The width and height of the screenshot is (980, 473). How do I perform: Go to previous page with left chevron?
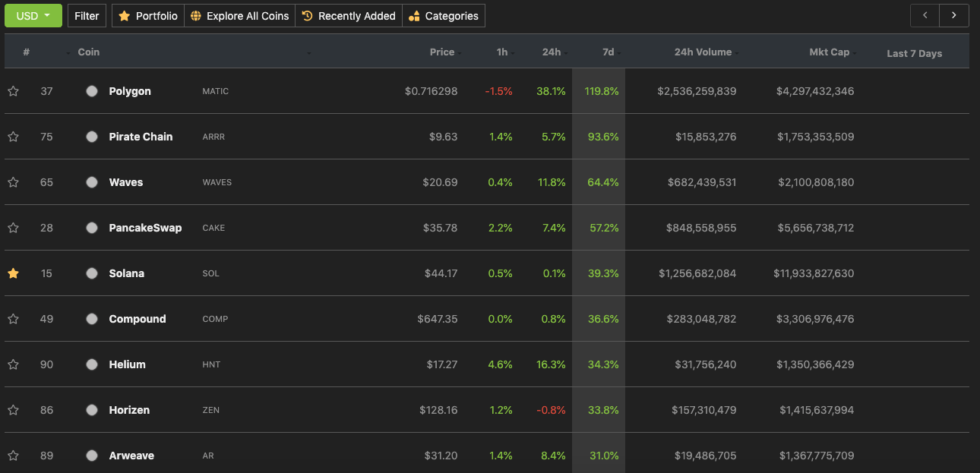925,15
